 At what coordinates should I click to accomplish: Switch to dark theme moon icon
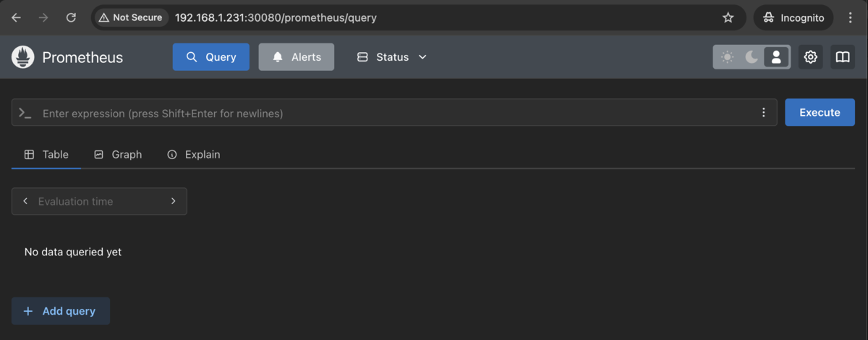click(x=752, y=57)
